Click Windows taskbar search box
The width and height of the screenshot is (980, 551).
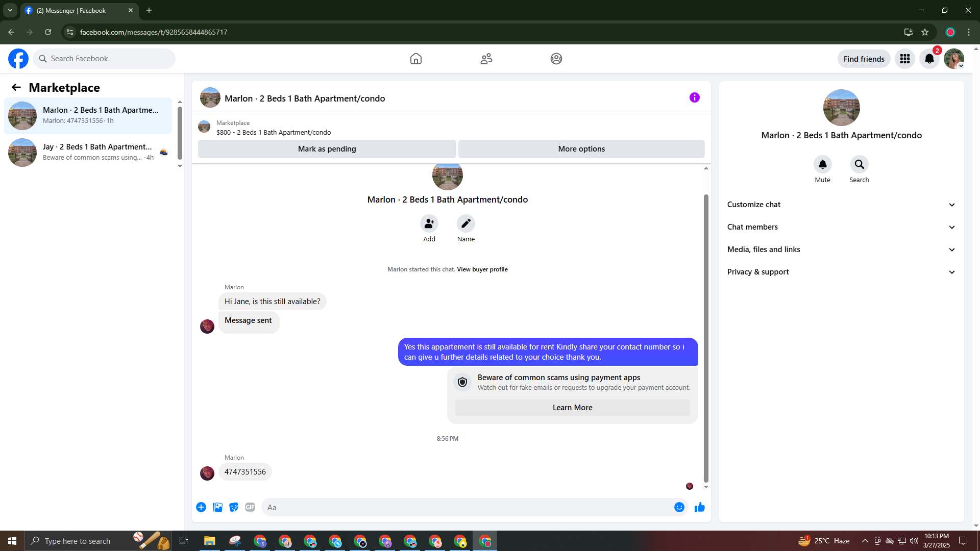[x=97, y=541]
